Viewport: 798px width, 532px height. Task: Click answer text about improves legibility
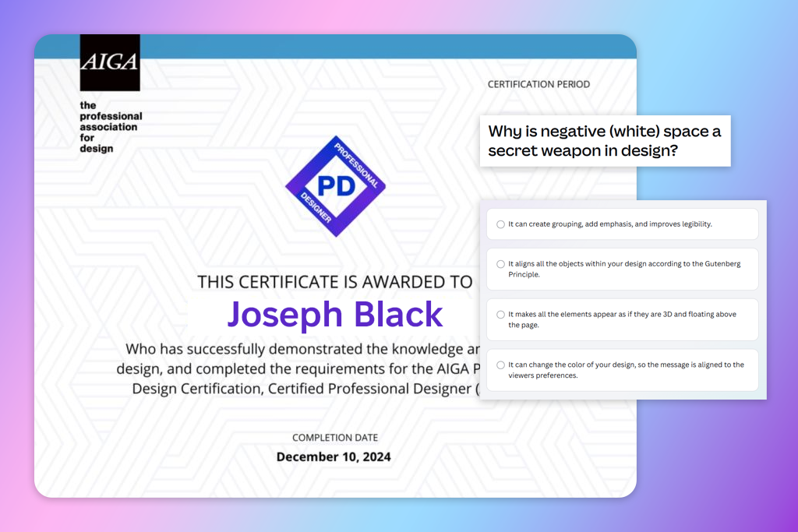tap(610, 224)
